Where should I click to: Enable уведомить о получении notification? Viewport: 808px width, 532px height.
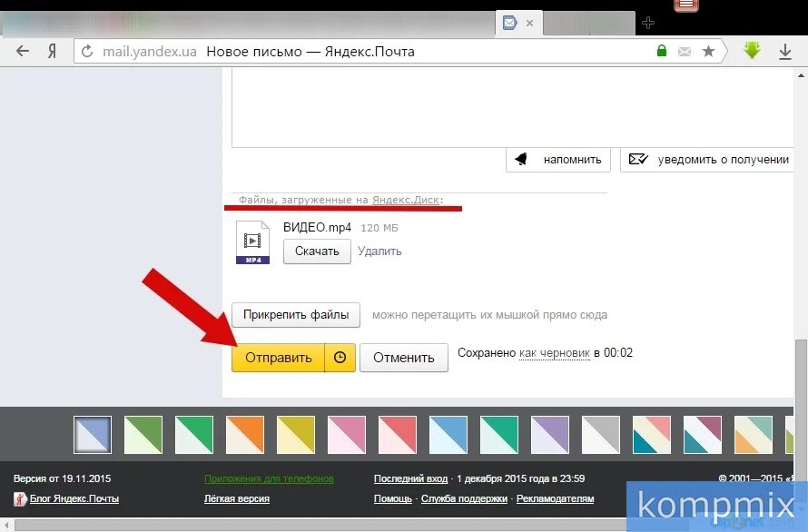[708, 160]
